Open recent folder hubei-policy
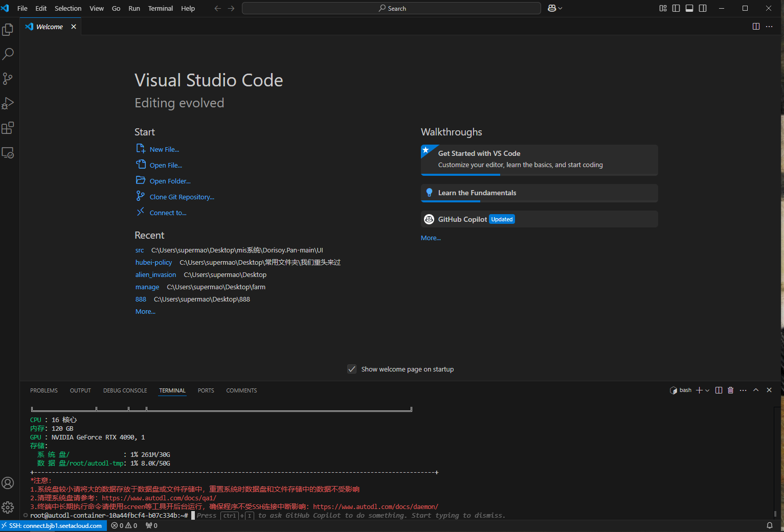The image size is (784, 532). click(x=153, y=262)
